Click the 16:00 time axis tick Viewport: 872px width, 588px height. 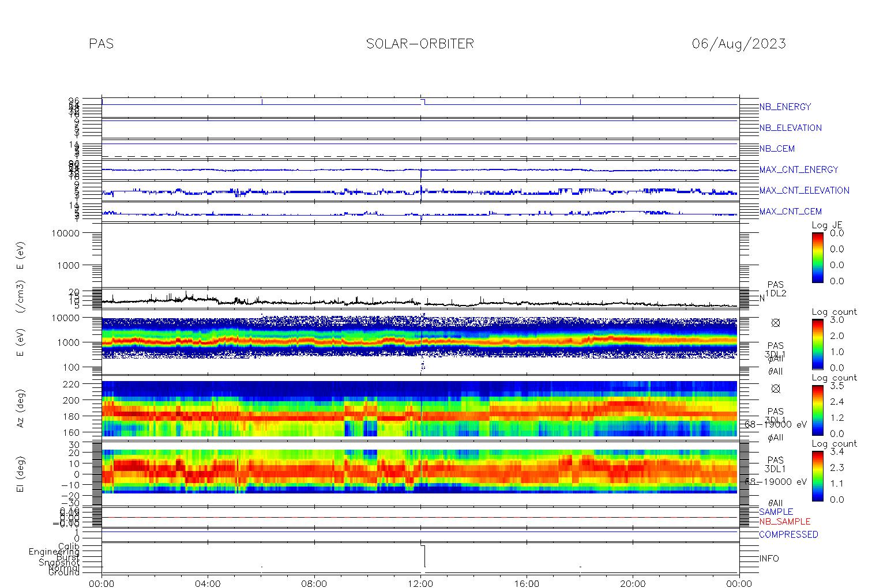click(527, 583)
